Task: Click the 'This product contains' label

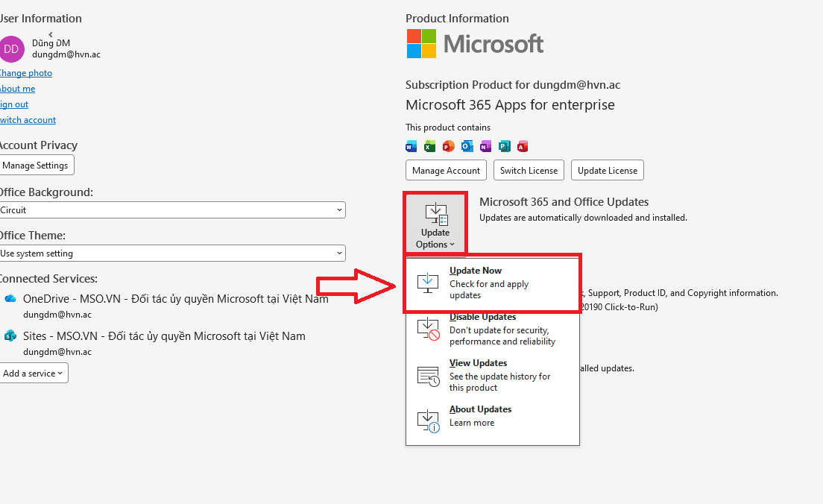Action: coord(448,127)
